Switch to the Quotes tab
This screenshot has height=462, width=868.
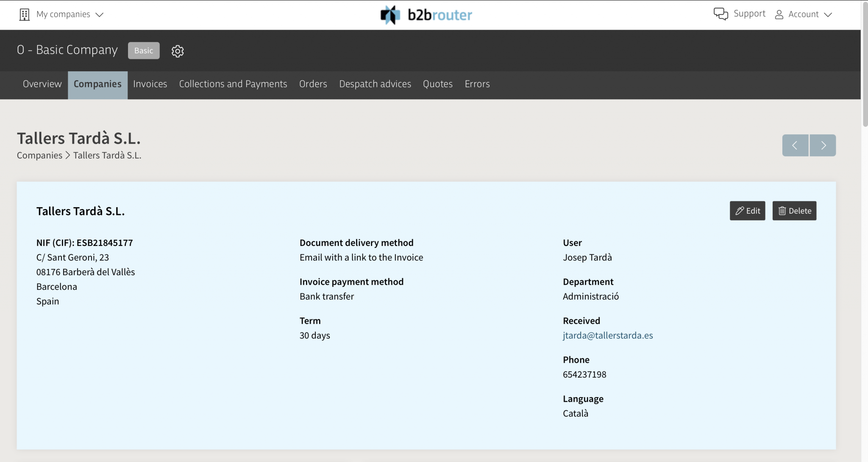click(438, 84)
